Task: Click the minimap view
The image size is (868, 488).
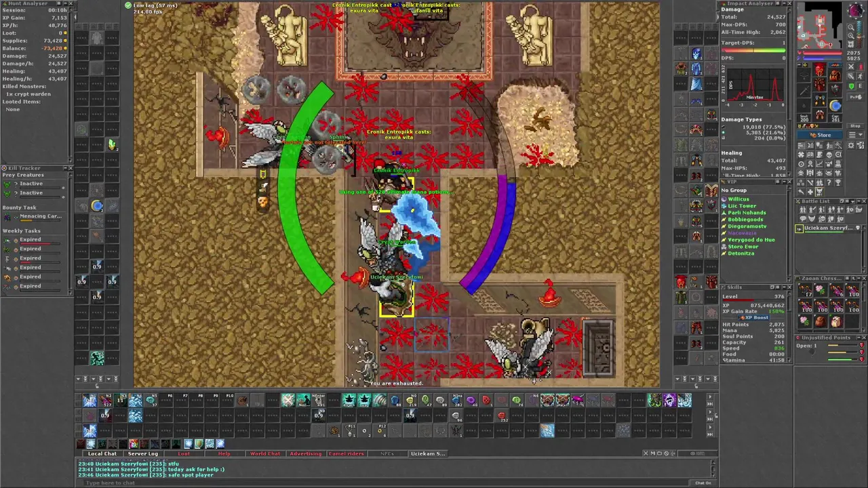Action: tap(819, 24)
